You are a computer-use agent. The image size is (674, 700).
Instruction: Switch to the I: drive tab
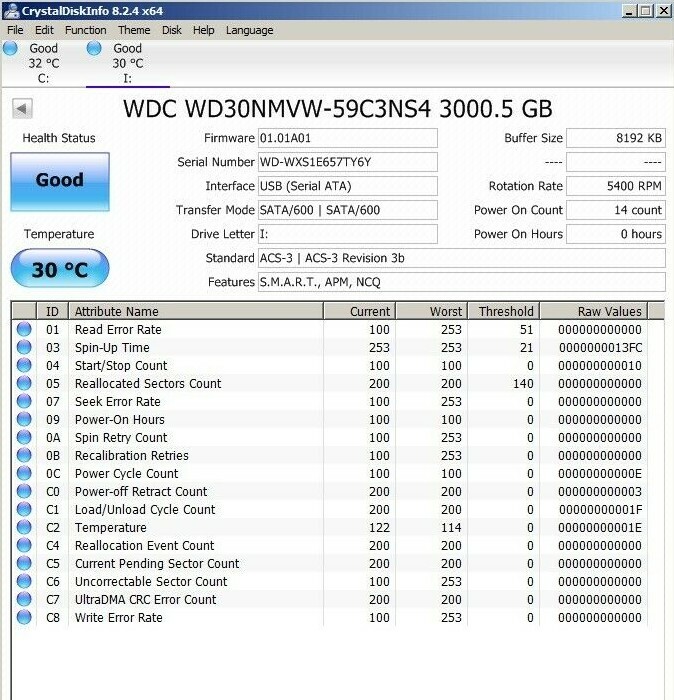(x=128, y=63)
